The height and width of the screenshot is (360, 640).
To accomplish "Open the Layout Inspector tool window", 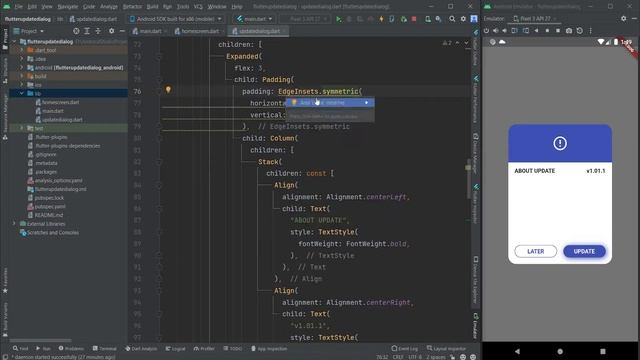I will click(x=446, y=349).
